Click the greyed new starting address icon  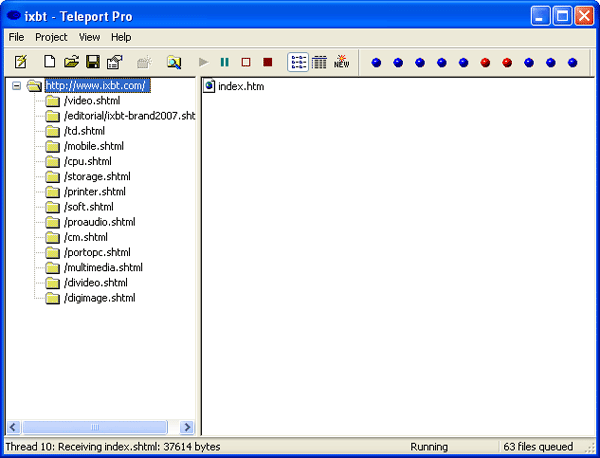144,62
